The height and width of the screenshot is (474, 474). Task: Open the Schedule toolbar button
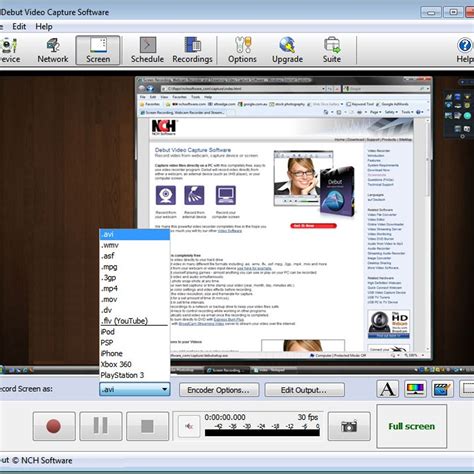click(x=147, y=50)
